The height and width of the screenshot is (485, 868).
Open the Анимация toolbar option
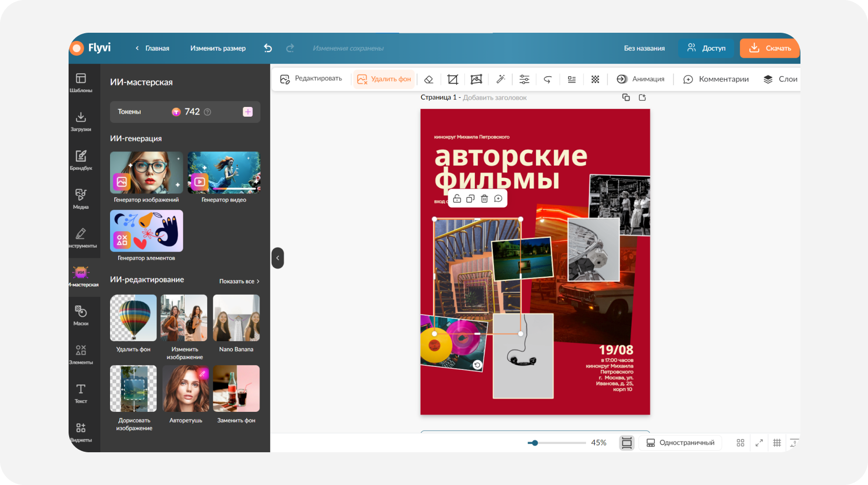(640, 79)
